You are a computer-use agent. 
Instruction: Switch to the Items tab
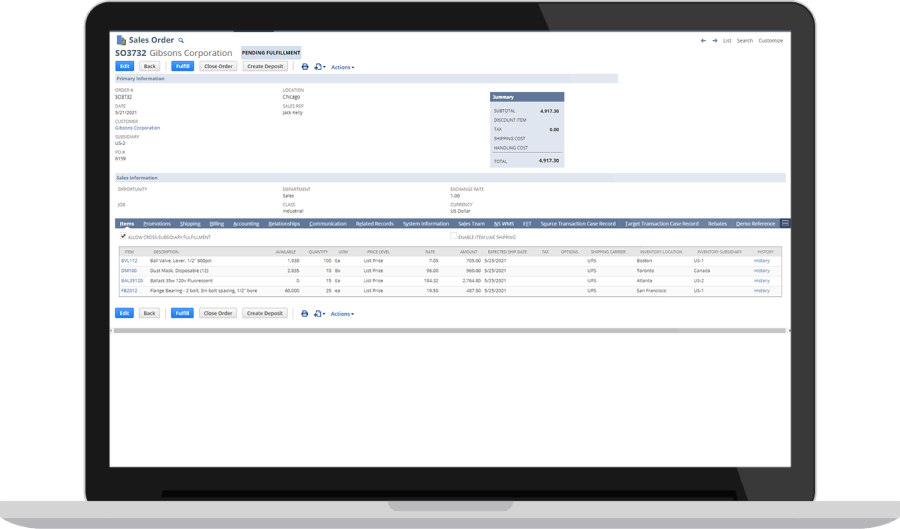tap(127, 224)
